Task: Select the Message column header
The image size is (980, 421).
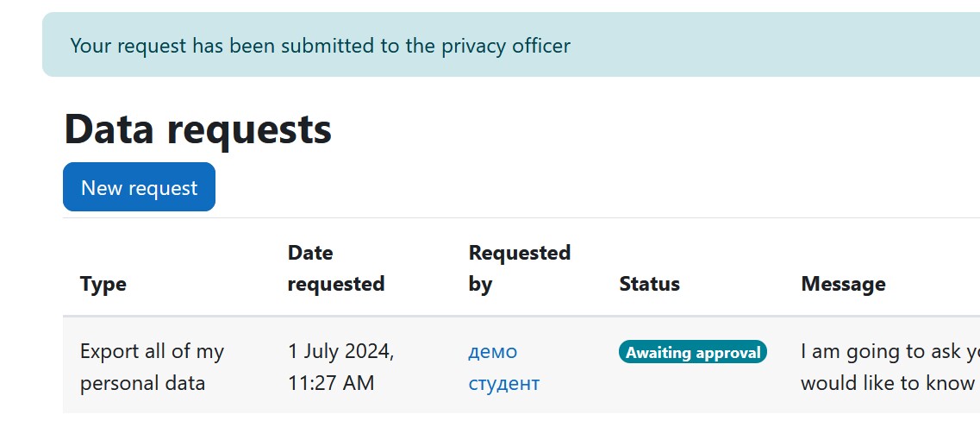Action: point(843,284)
